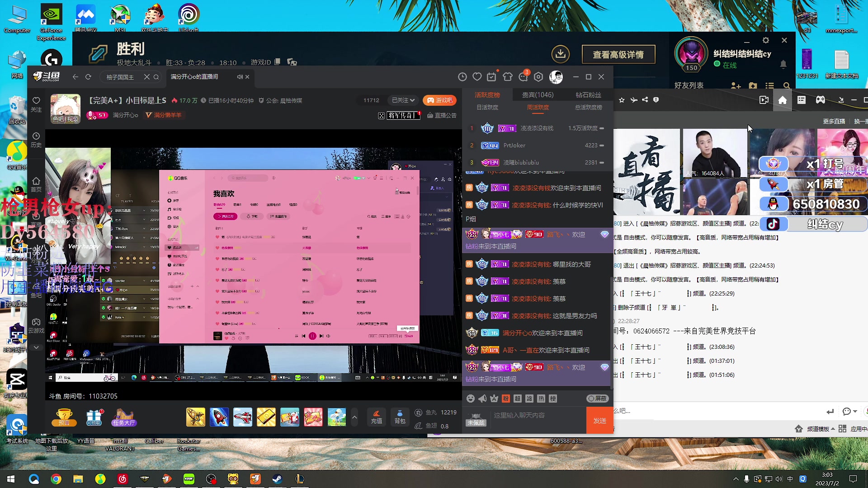
Task: Click the 发送 send button in chat
Action: pyautogui.click(x=599, y=419)
